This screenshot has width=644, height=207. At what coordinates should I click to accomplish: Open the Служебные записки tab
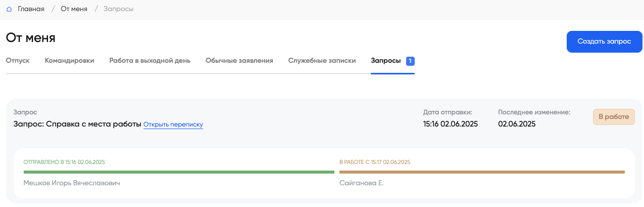[x=322, y=61]
